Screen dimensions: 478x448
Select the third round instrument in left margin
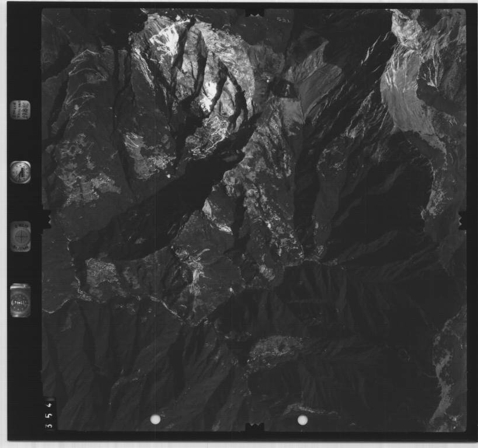21,236
